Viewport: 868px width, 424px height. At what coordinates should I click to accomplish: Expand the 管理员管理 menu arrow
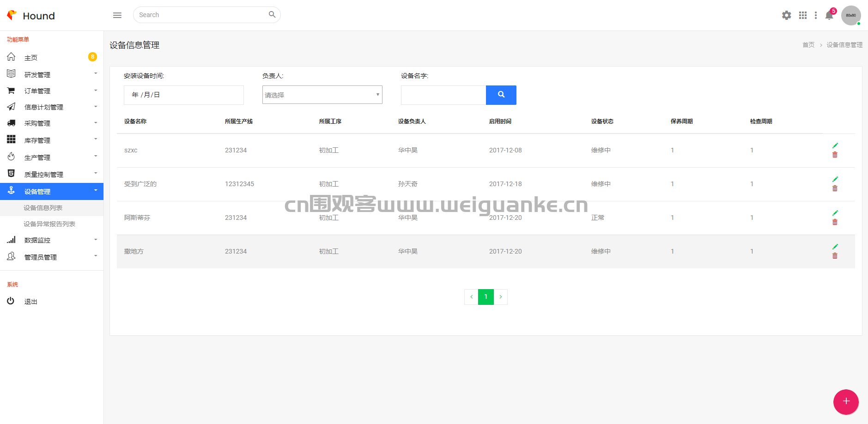[96, 255]
